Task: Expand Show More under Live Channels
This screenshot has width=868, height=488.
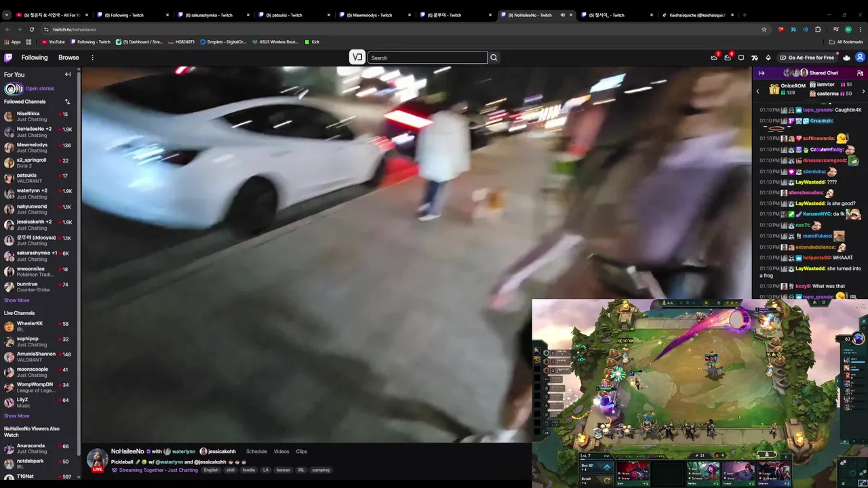Action: click(17, 415)
